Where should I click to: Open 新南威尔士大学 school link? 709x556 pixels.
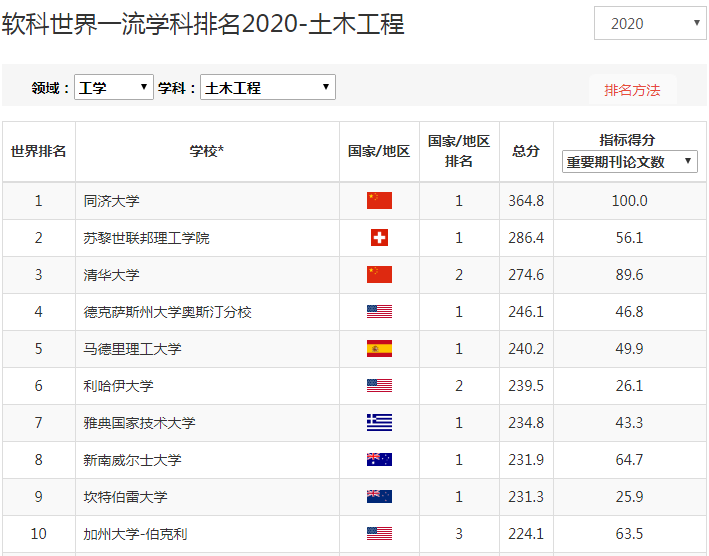[x=132, y=460]
